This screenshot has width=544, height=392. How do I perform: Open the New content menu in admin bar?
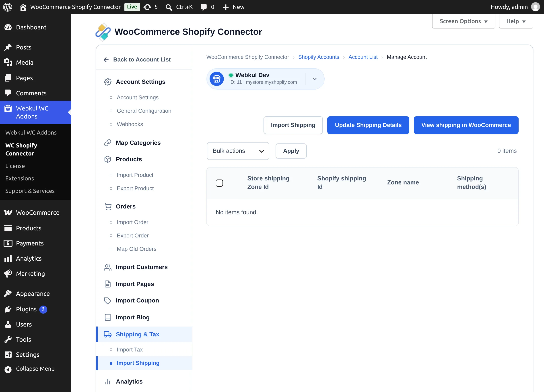233,7
